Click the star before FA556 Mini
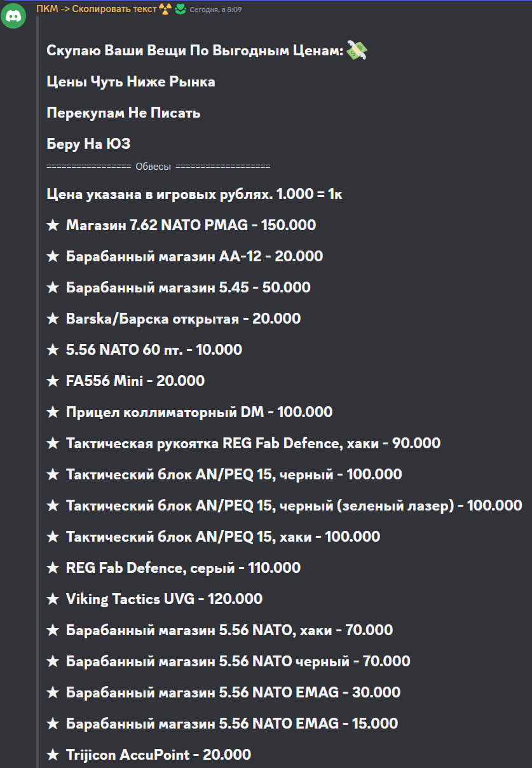Screen dimensions: 532x768 53,381
